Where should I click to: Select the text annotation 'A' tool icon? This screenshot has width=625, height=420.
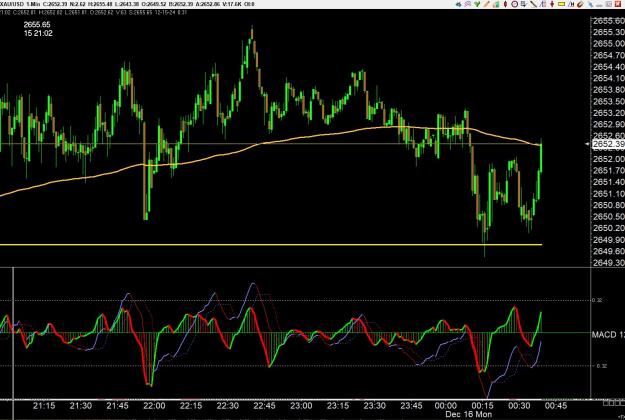[x=571, y=4]
